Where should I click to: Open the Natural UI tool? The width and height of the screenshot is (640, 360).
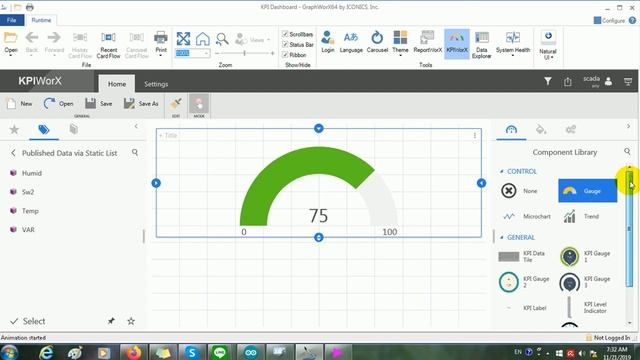[x=548, y=45]
